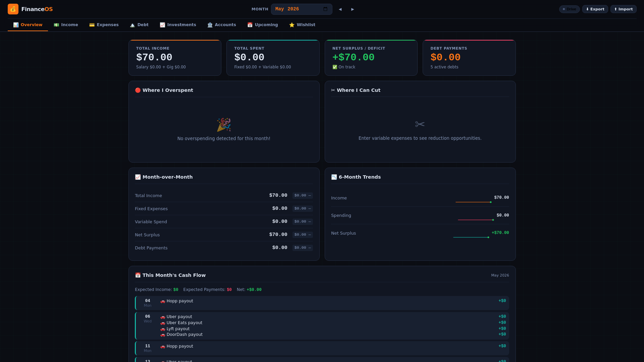644x362 pixels.
Task: Go to next month arrow
Action: point(353,9)
